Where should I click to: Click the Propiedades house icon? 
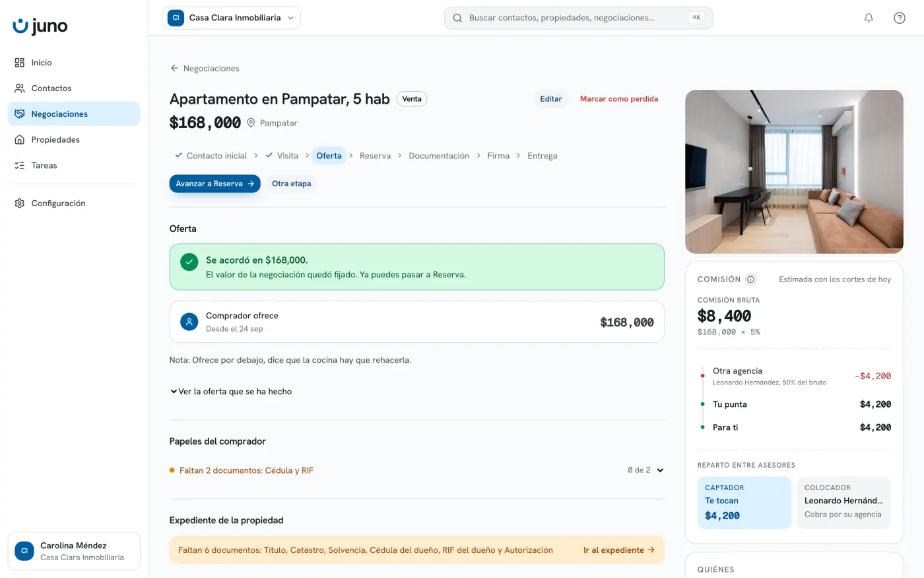(19, 140)
